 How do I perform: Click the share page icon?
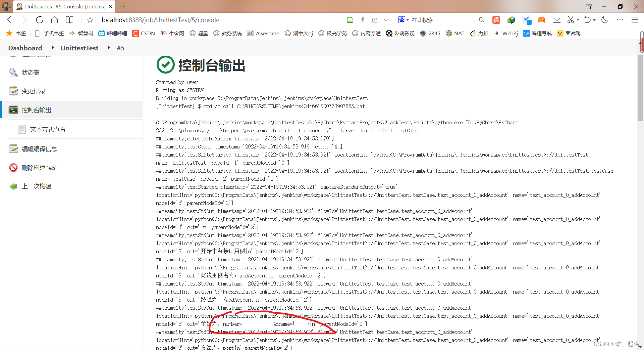pos(375,20)
